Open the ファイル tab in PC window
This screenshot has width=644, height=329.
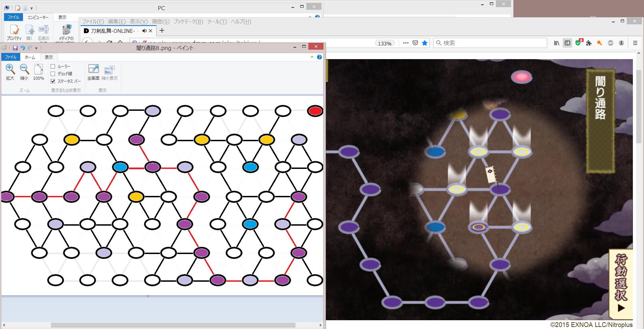pos(13,17)
